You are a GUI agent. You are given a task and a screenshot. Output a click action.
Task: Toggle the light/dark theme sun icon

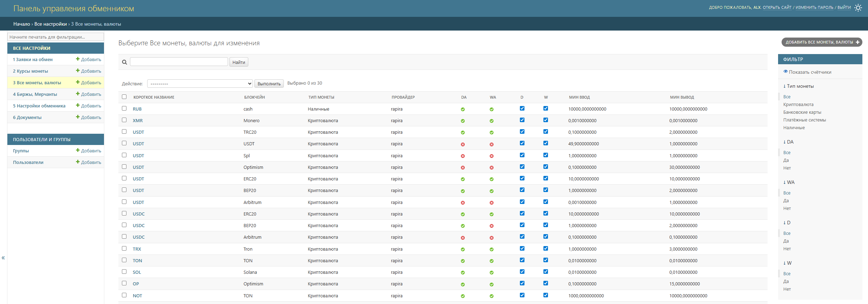tap(858, 8)
